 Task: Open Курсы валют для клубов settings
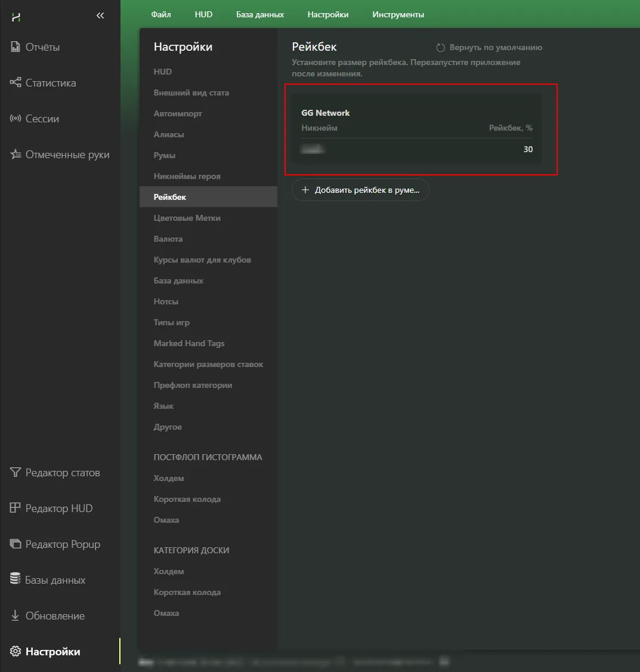click(x=202, y=260)
